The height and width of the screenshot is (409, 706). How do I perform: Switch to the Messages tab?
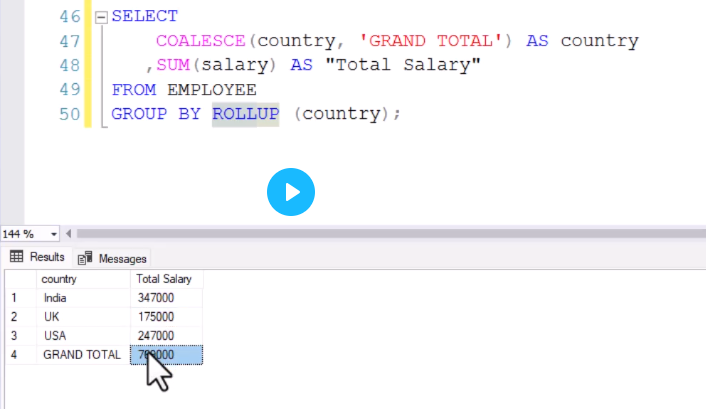click(x=114, y=258)
